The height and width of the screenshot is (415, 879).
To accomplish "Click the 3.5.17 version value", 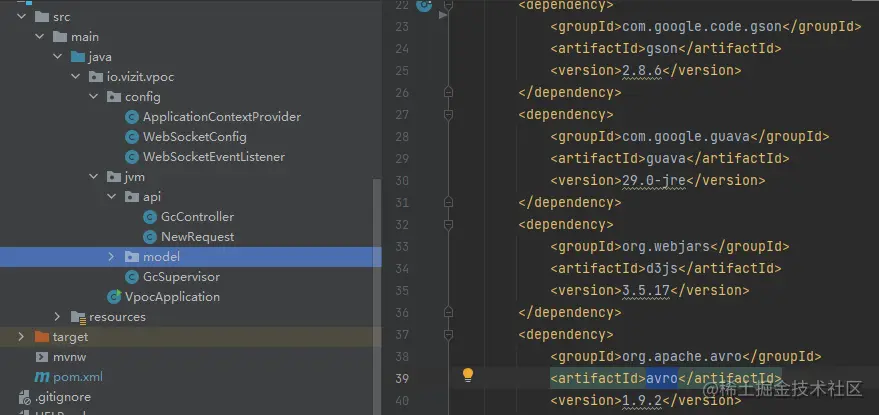I will (646, 290).
